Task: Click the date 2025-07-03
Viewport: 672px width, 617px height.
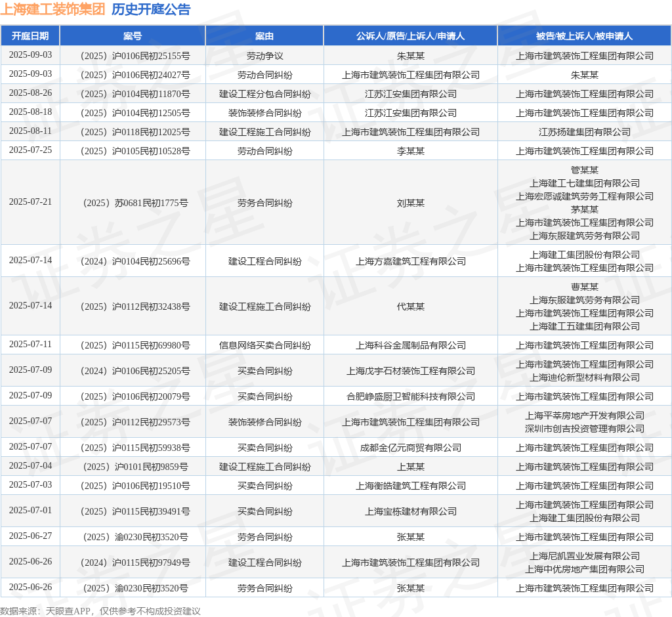Action: coord(30,484)
